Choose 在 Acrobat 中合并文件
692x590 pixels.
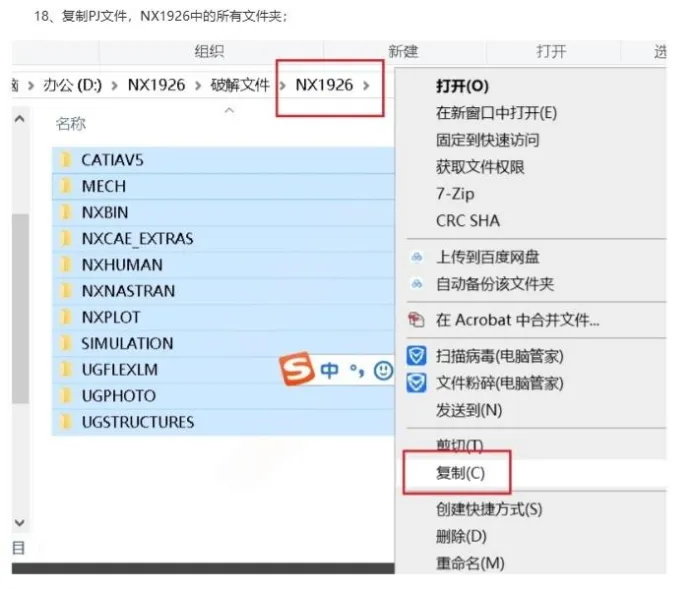[518, 319]
